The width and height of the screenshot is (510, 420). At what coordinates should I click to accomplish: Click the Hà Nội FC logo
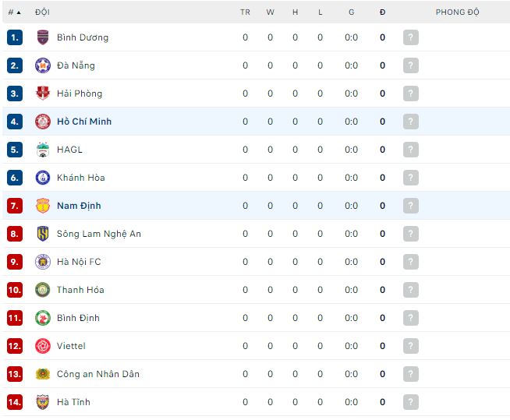coord(43,262)
